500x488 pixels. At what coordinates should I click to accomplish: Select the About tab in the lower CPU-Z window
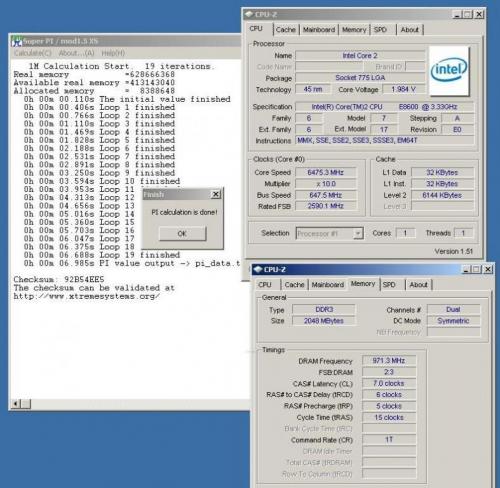tap(418, 285)
